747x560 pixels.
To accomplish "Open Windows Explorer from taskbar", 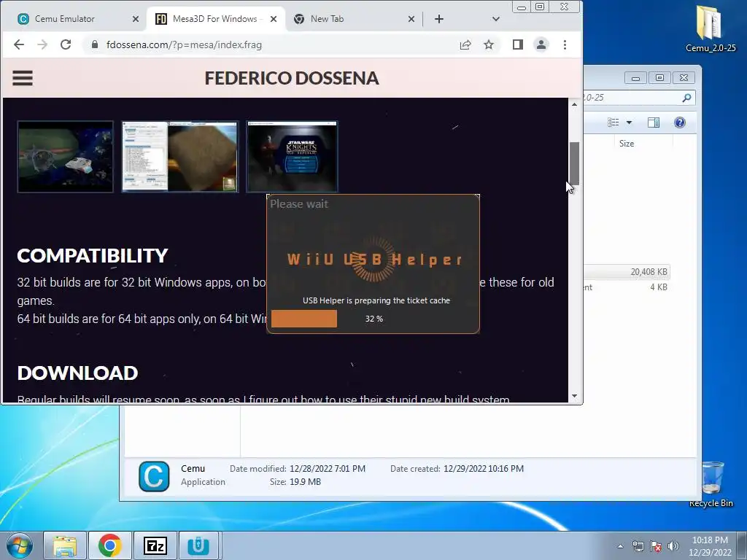I will [65, 545].
